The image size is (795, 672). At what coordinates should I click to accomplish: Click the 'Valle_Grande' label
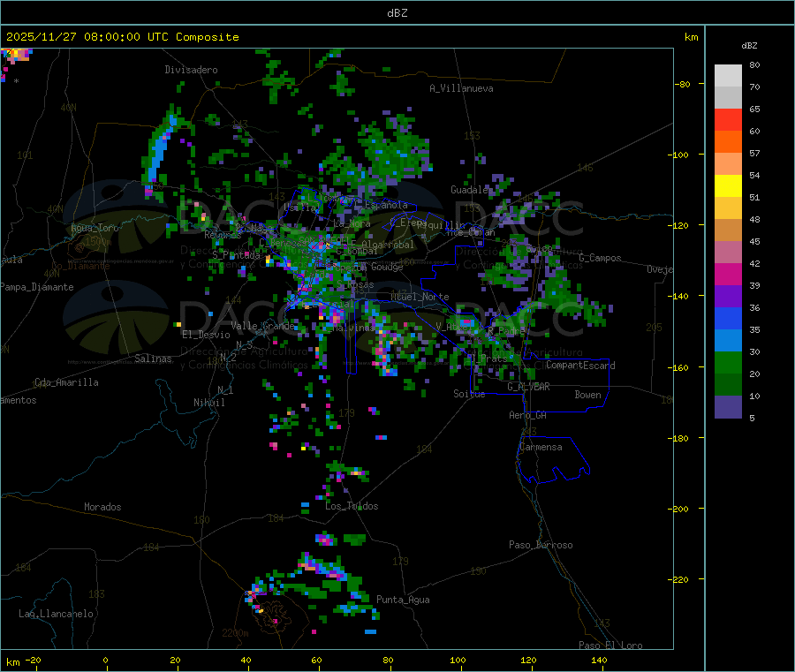pyautogui.click(x=262, y=326)
